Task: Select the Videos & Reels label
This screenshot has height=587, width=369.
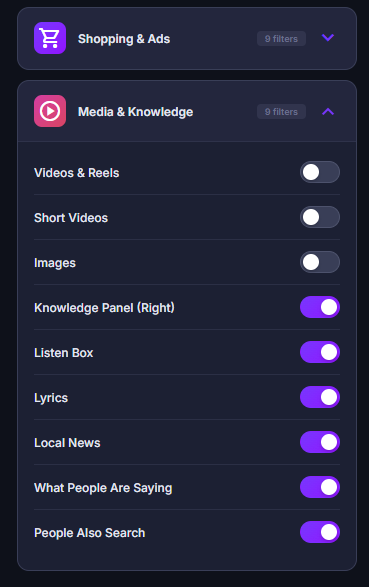Action: [77, 173]
